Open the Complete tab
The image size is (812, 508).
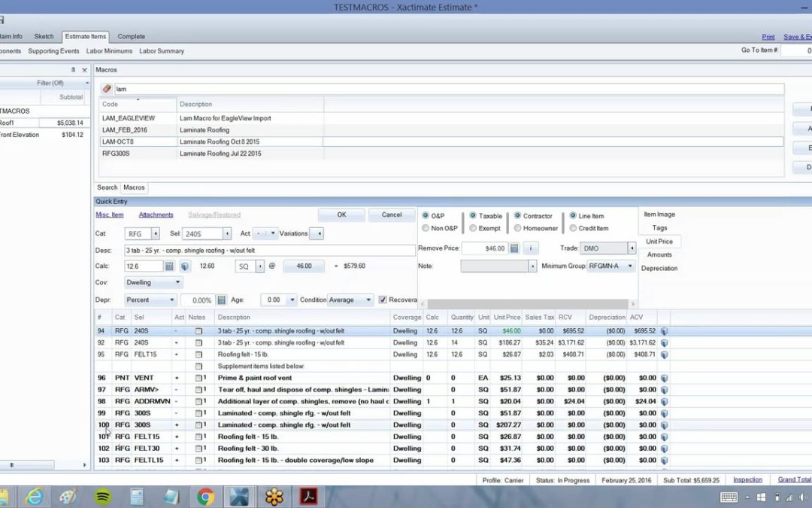click(131, 36)
